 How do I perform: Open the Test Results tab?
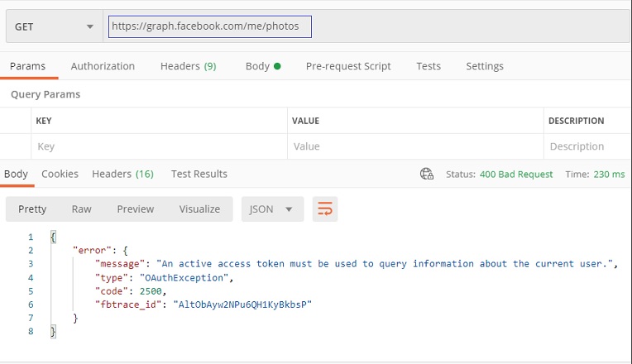tap(199, 174)
